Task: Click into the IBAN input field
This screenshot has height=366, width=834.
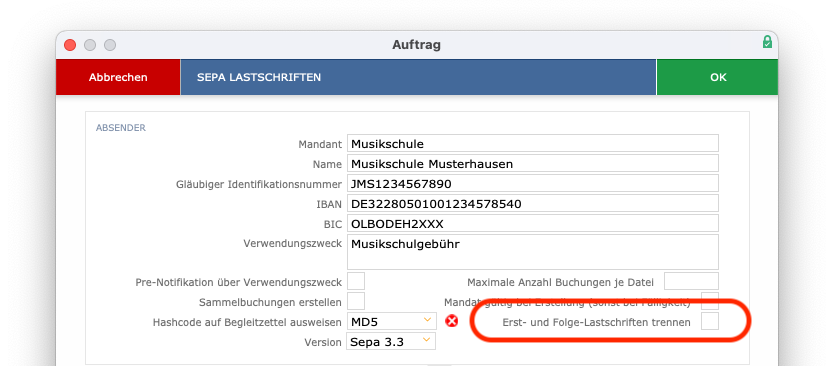Action: 533,203
